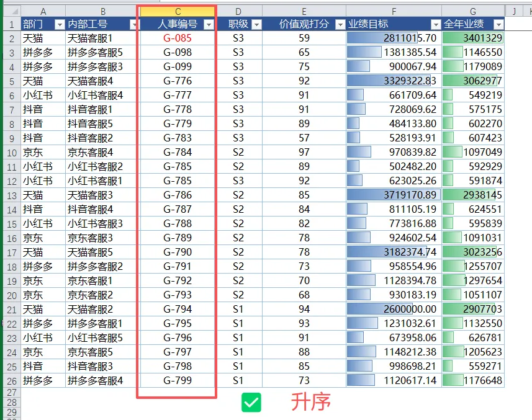
Task: Select cell G-799
Action: (178, 380)
